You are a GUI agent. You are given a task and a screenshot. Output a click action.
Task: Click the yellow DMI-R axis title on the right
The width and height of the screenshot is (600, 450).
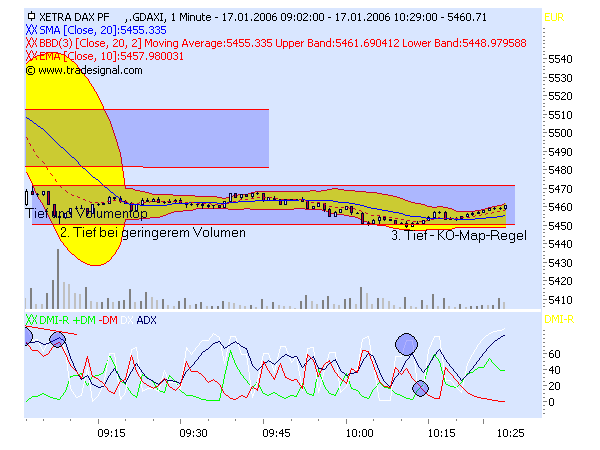click(559, 319)
